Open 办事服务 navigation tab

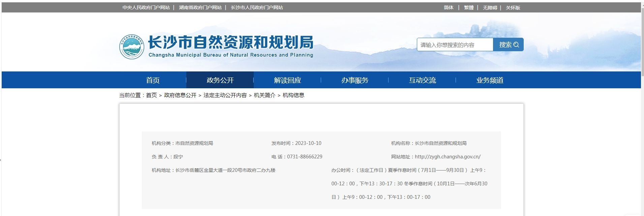coord(355,80)
